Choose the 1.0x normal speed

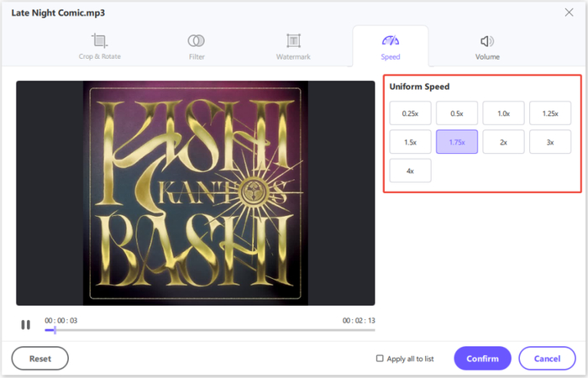(503, 113)
